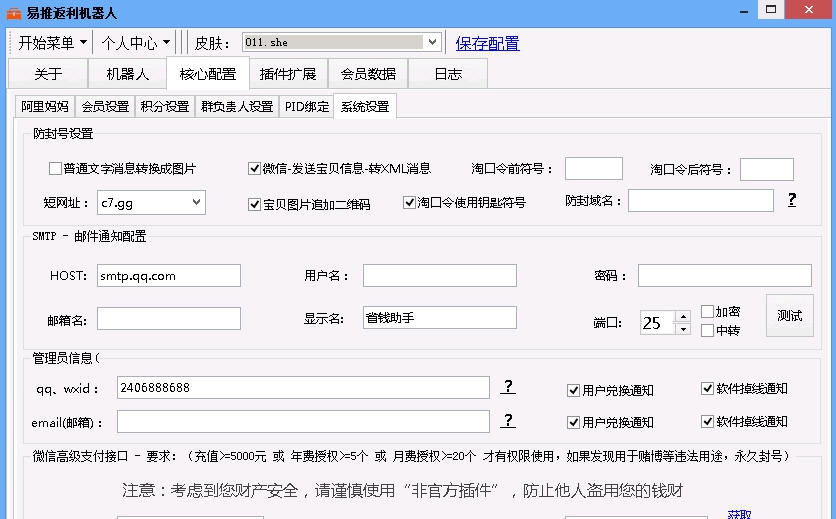Viewport: 836px width, 519px height.
Task: Click the 显示名 省钱助手 field
Action: [440, 317]
